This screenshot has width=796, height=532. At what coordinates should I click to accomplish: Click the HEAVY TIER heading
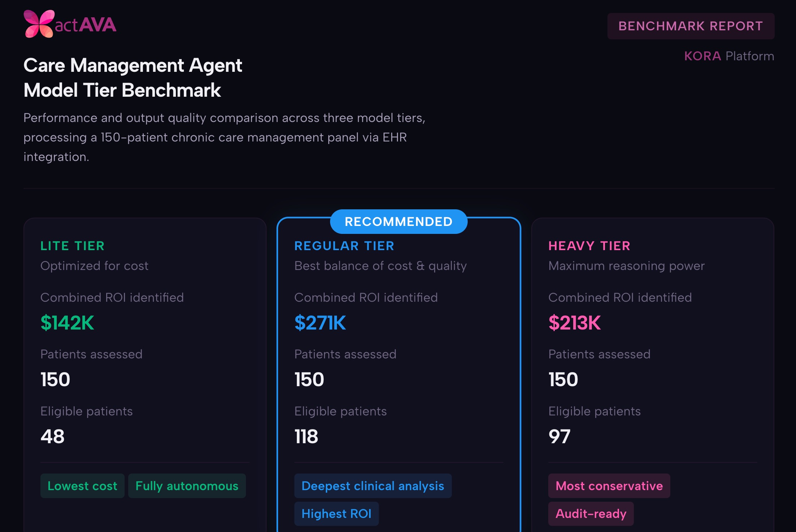tap(589, 246)
